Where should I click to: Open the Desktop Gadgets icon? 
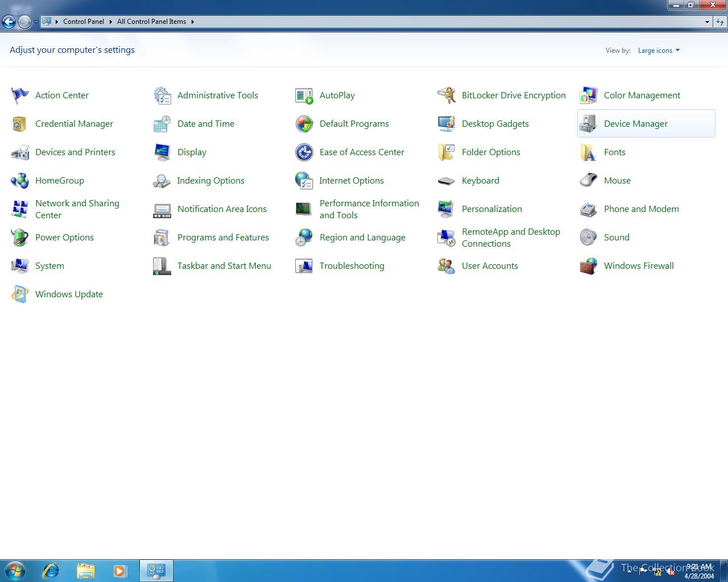pyautogui.click(x=446, y=124)
